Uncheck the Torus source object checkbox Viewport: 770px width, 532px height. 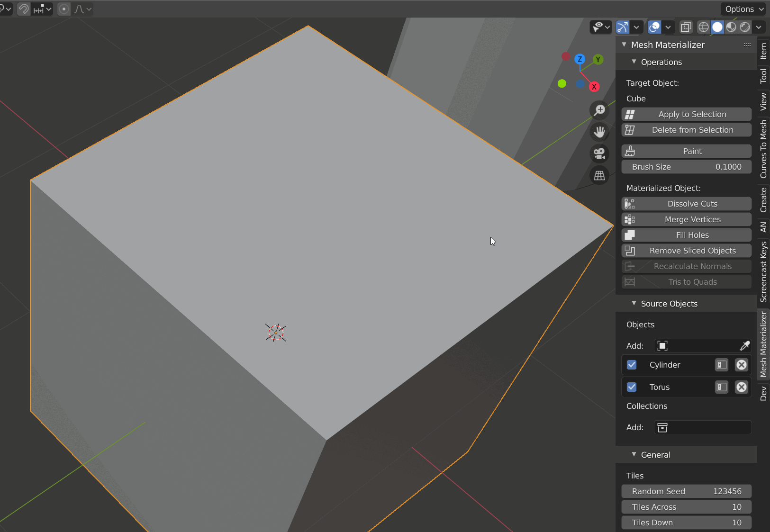pos(632,387)
